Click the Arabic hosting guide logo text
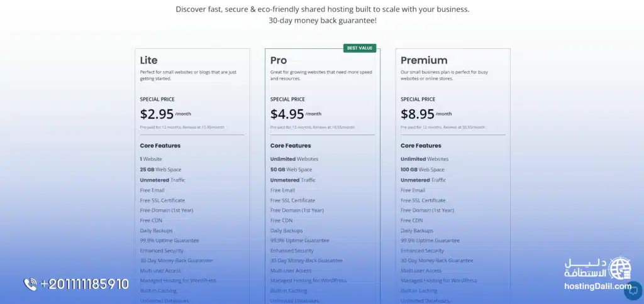Viewport: 644px width, 304px height. tap(586, 268)
